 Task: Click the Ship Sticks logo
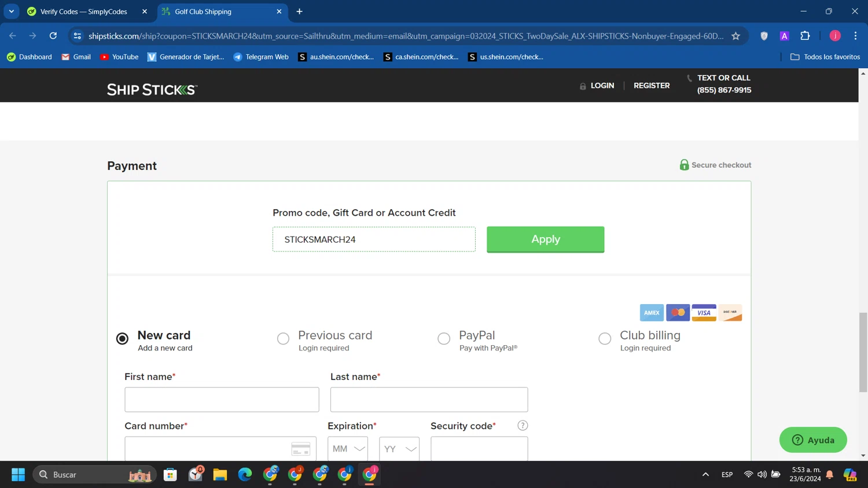click(x=152, y=90)
